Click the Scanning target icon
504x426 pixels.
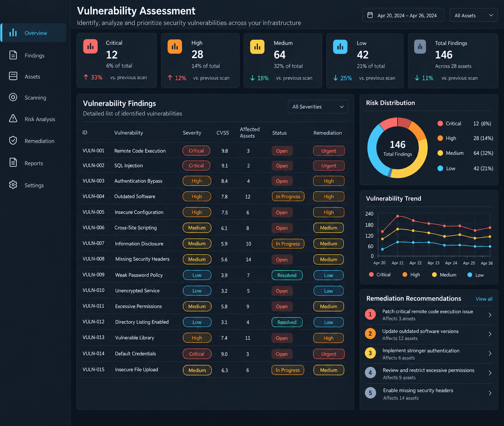coord(13,97)
